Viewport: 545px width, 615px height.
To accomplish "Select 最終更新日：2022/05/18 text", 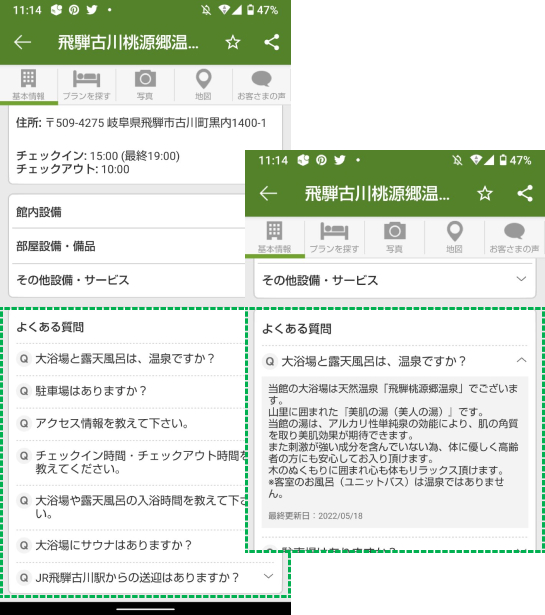I will click(x=315, y=516).
